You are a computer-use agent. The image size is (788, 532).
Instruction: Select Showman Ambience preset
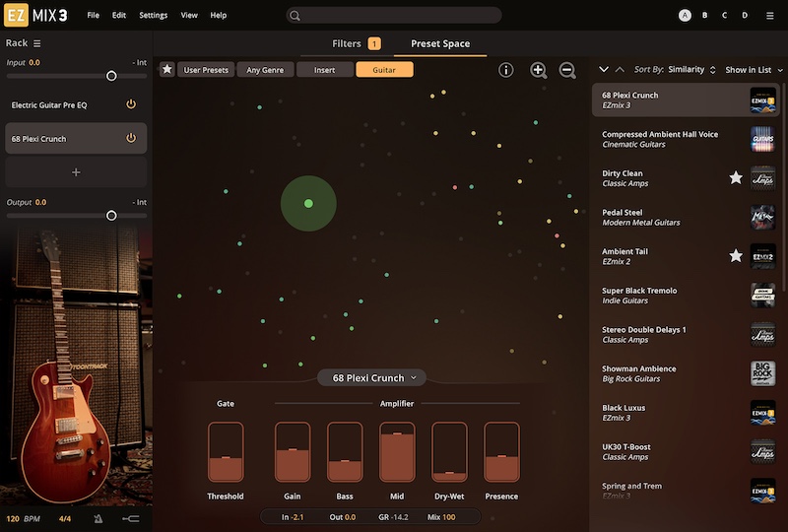tap(686, 373)
